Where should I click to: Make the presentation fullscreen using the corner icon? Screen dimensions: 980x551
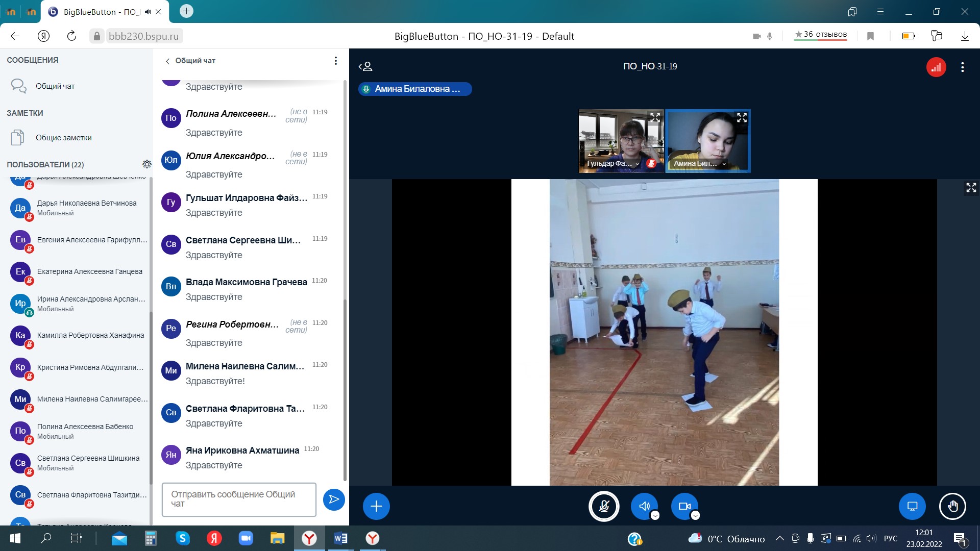point(971,188)
